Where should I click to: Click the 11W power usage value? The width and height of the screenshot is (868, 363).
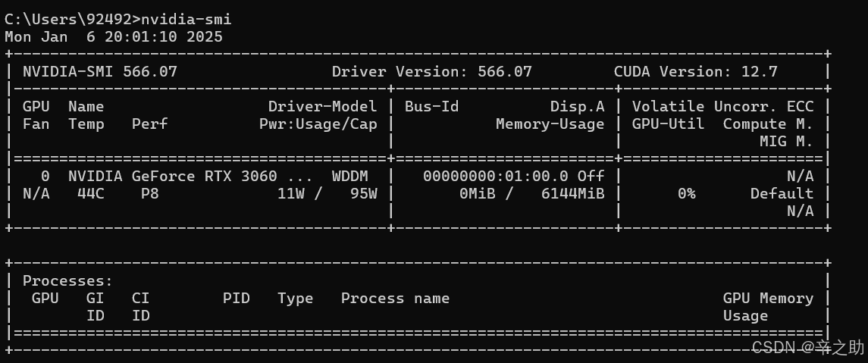291,194
